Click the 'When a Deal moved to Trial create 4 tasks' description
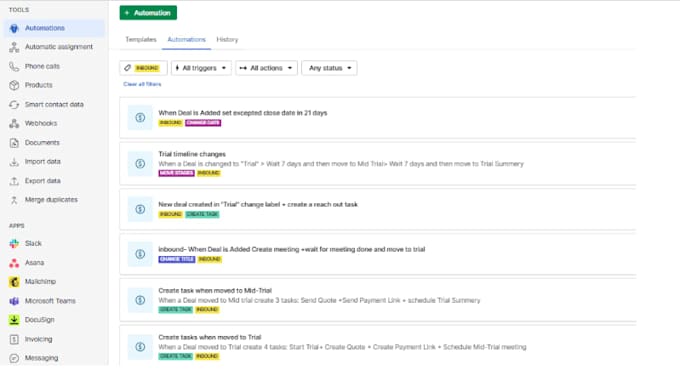Screen dimensions: 680x375 (343, 347)
